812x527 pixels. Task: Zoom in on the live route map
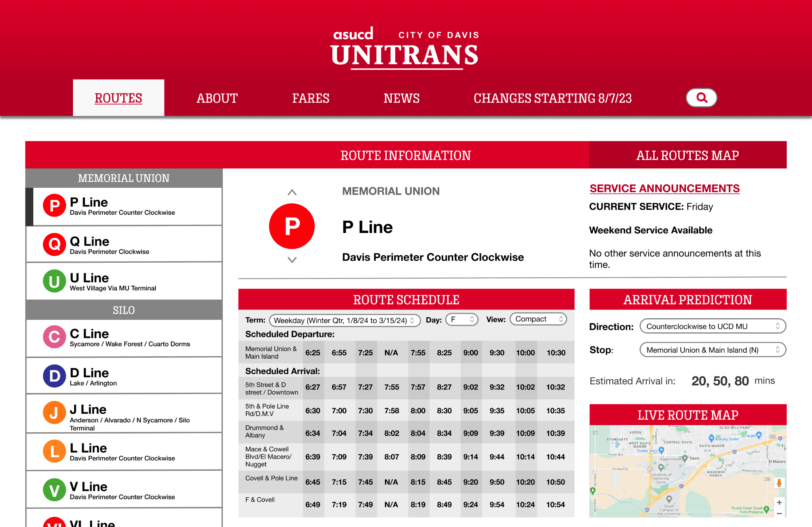779,502
